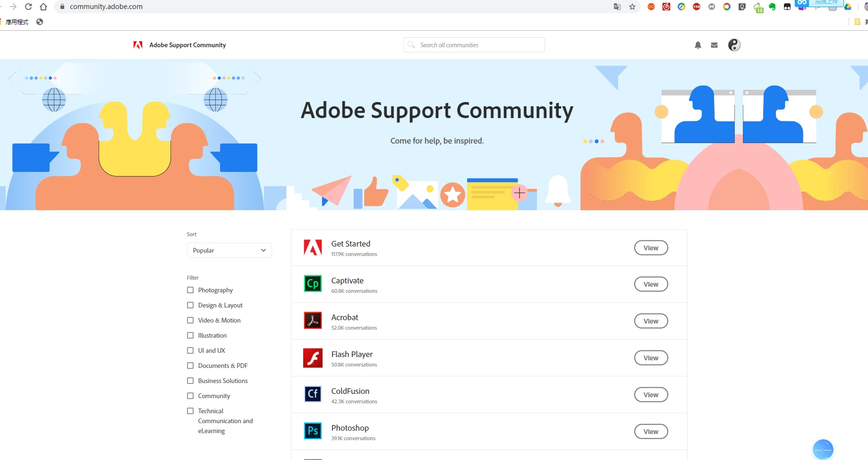Check the Video & Motion filter

pyautogui.click(x=190, y=320)
